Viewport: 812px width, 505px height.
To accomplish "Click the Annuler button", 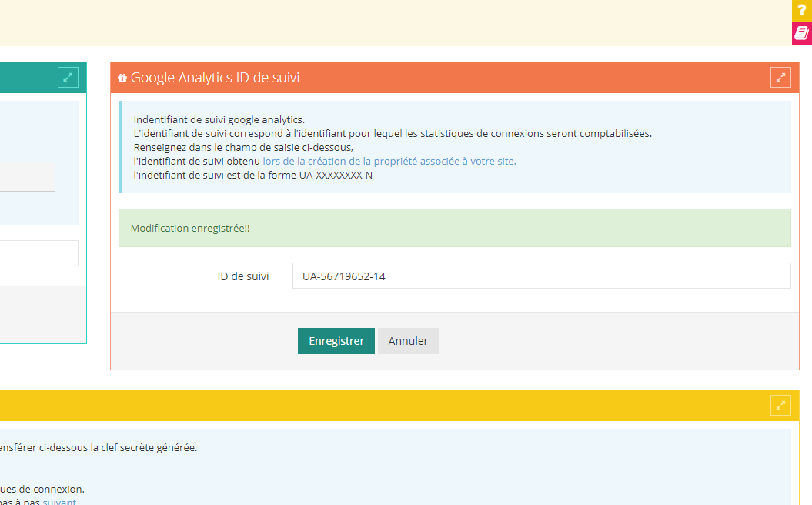I will pyautogui.click(x=408, y=341).
